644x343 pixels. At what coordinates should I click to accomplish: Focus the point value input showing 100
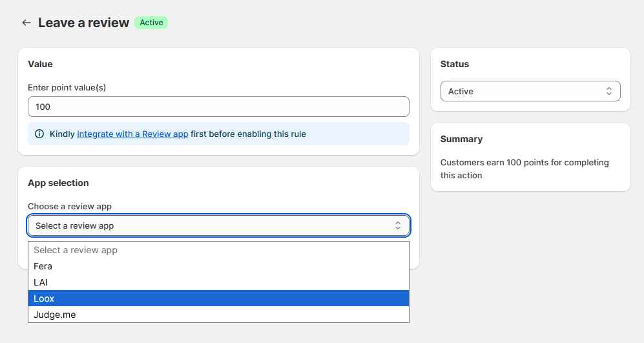click(218, 107)
